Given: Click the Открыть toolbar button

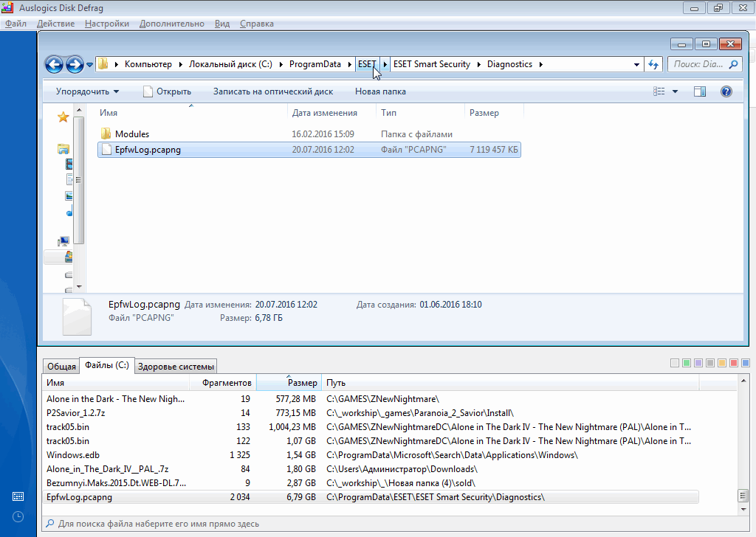Looking at the screenshot, I should 168,91.
